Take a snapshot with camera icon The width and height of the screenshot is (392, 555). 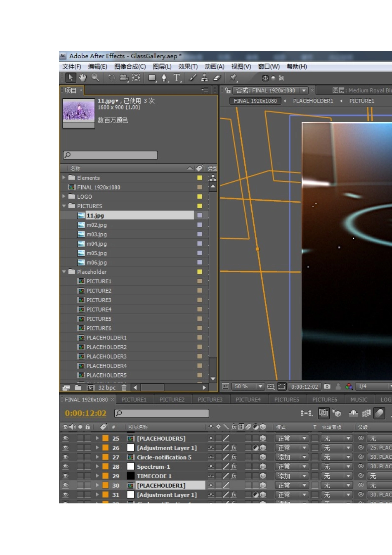tap(327, 387)
